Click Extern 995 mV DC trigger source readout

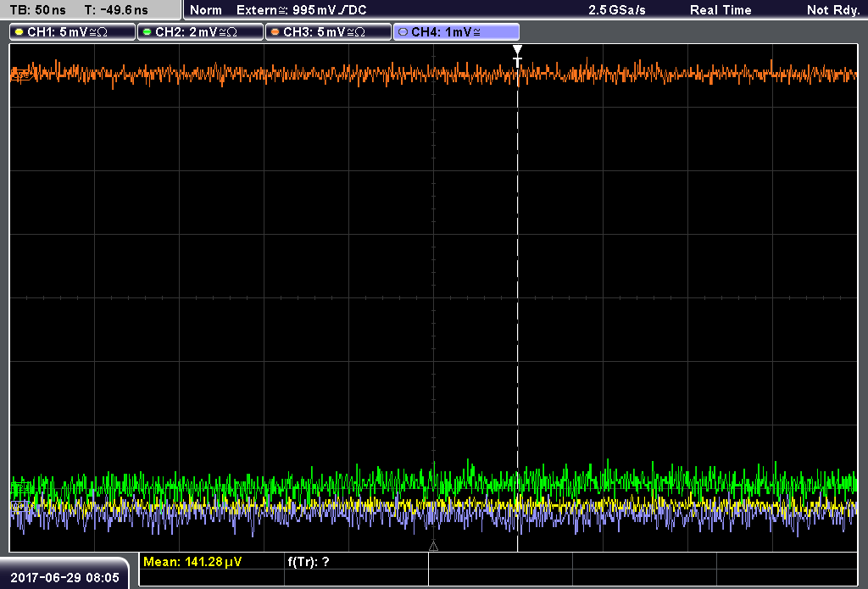(301, 10)
